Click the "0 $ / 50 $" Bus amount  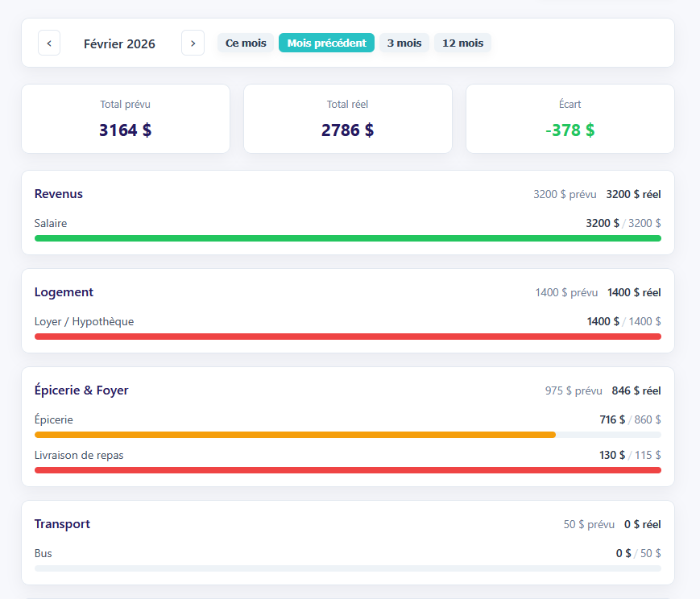pyautogui.click(x=639, y=553)
